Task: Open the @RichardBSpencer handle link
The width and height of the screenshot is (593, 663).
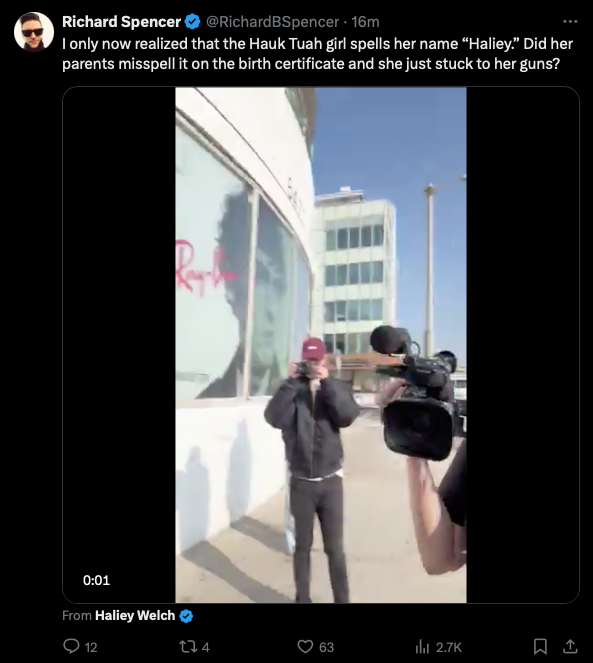Action: pyautogui.click(x=272, y=22)
